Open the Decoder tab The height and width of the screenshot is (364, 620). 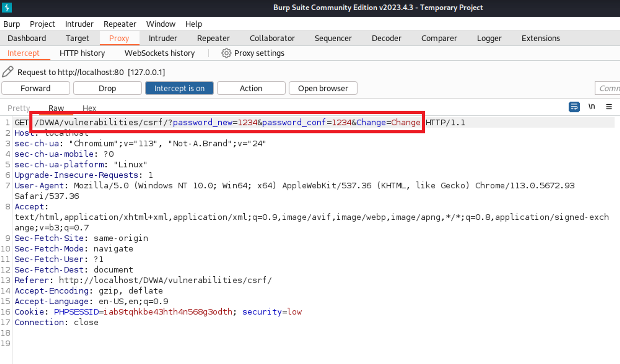386,38
